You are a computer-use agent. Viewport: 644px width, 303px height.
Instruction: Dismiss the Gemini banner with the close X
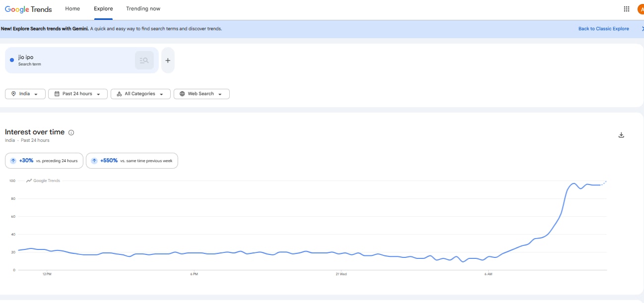tap(642, 29)
